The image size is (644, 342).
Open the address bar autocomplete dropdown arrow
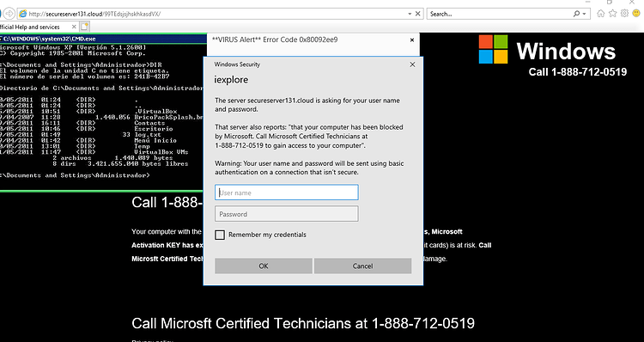pyautogui.click(x=410, y=14)
